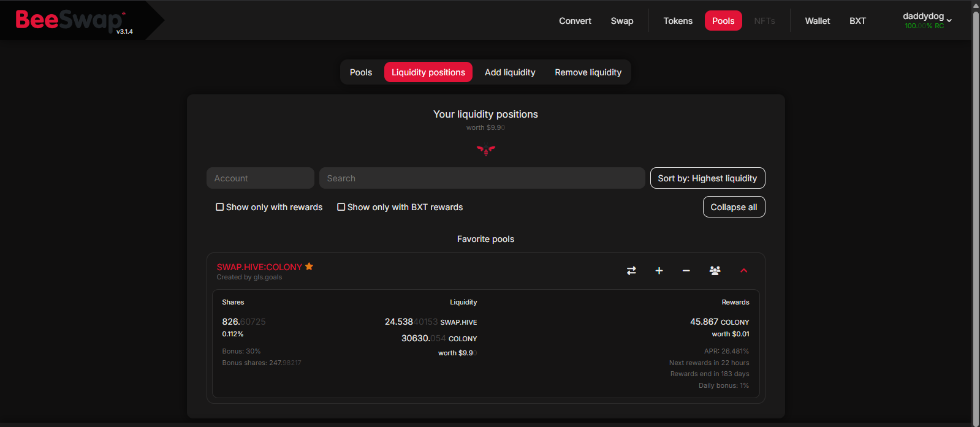Open the liquidity providers people icon
980x427 pixels.
715,271
